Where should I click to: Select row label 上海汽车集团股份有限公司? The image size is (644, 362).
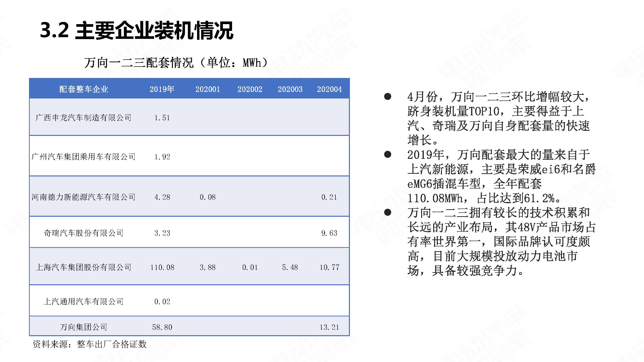point(84,267)
